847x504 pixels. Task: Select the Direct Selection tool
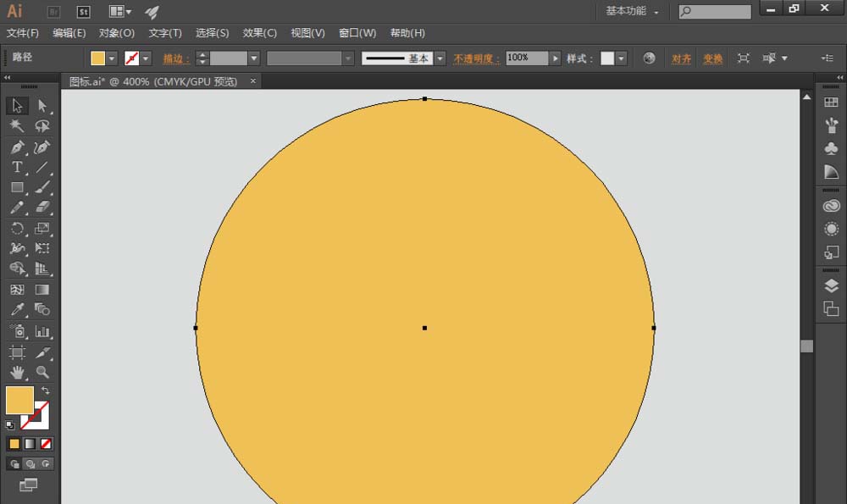point(42,105)
